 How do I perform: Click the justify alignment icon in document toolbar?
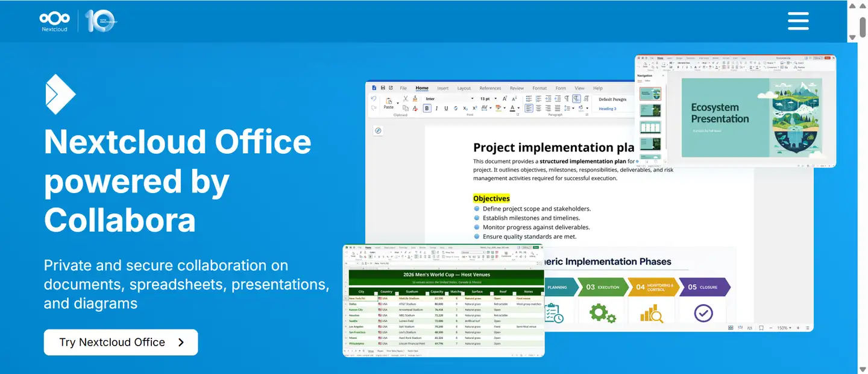558,109
